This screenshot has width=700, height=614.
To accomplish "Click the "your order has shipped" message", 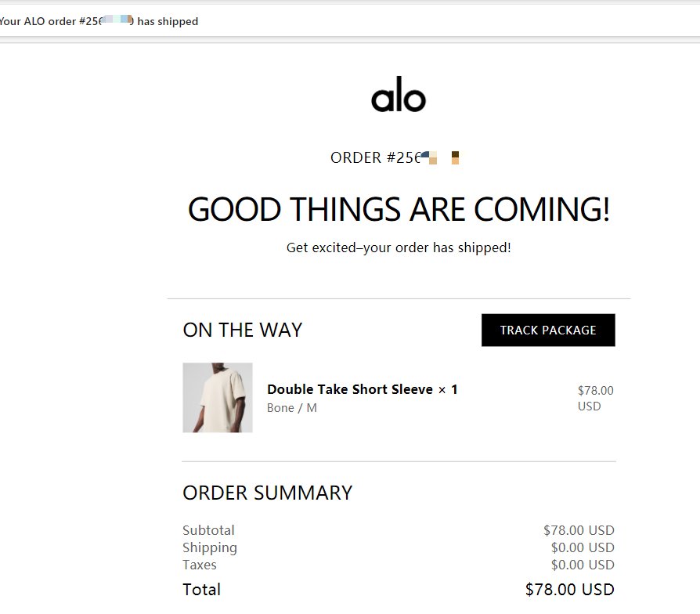I will [399, 247].
